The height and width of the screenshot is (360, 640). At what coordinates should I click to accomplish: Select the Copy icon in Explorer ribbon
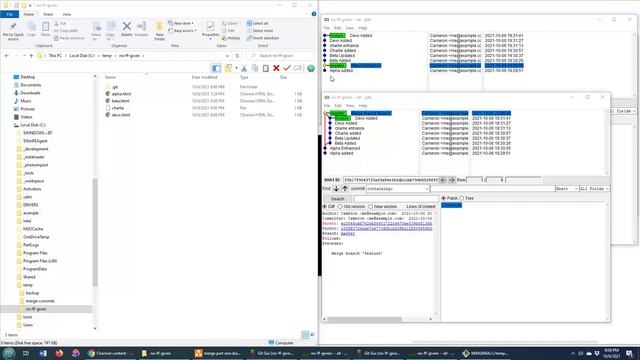(31, 29)
